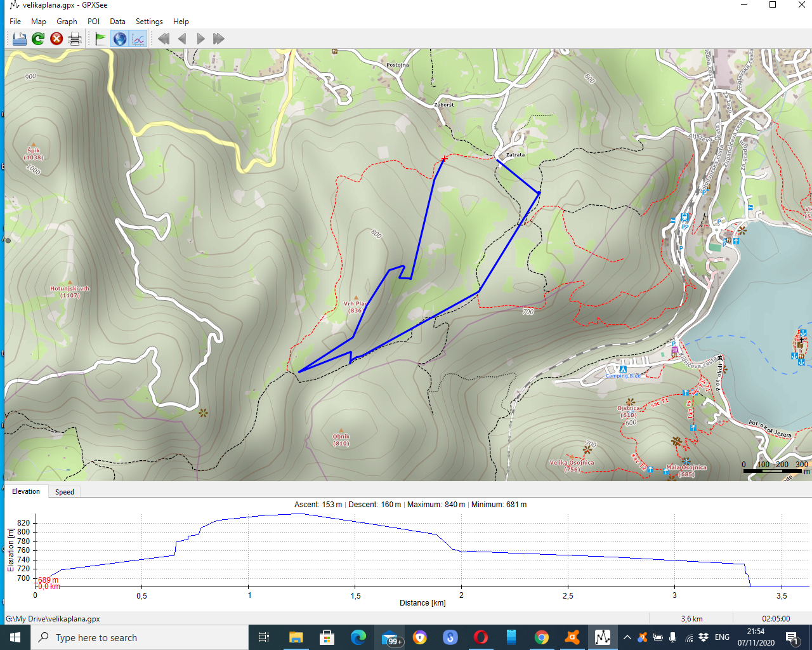Click the Print toolbar icon
This screenshot has height=650, width=812.
[75, 39]
